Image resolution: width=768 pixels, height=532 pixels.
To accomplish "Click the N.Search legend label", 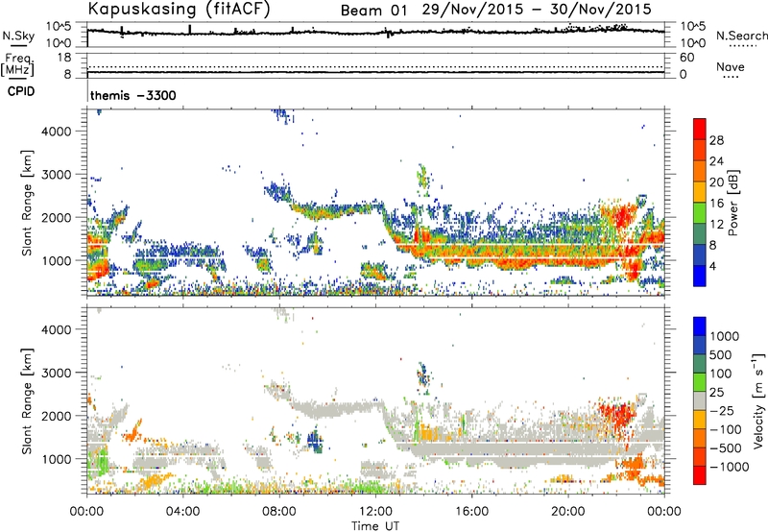I will coord(741,36).
